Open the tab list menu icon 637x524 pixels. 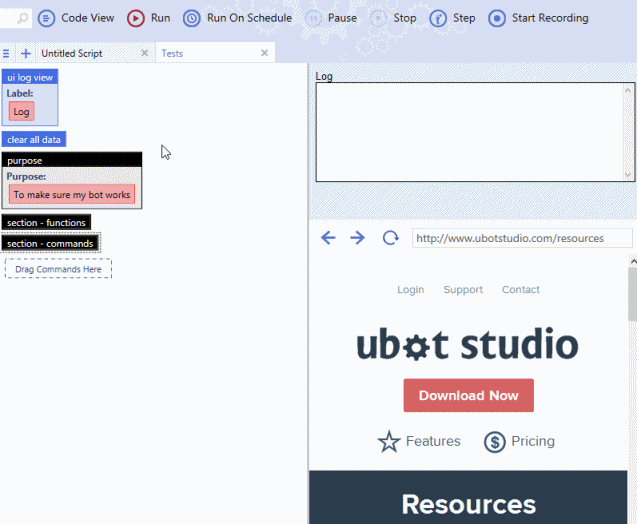(x=6, y=53)
